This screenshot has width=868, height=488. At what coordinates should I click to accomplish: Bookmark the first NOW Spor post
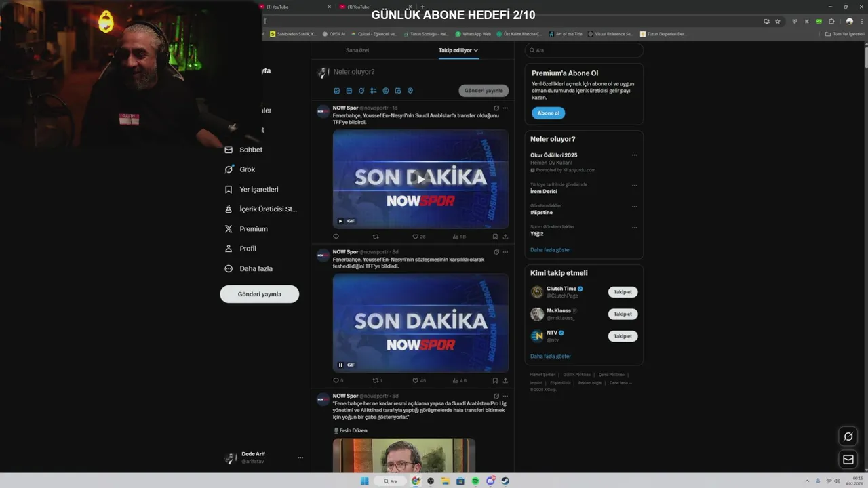point(495,237)
